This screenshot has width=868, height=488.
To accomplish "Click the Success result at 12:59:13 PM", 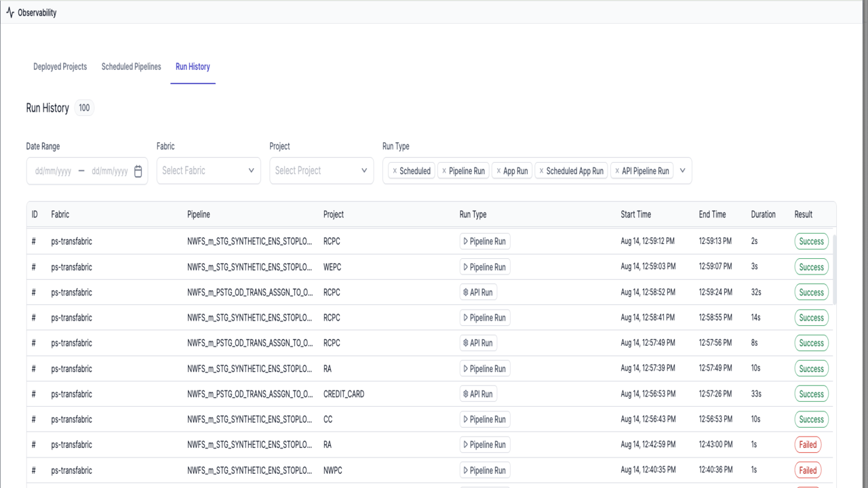I will pos(811,241).
